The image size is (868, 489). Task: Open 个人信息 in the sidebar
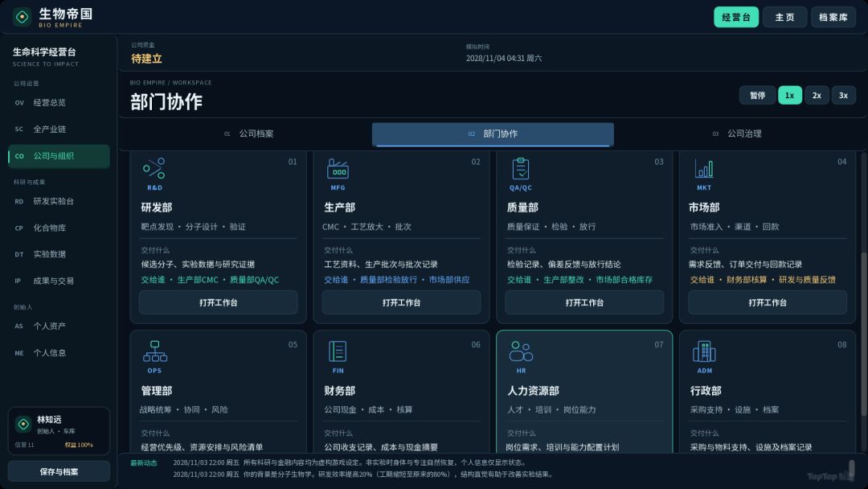59,353
